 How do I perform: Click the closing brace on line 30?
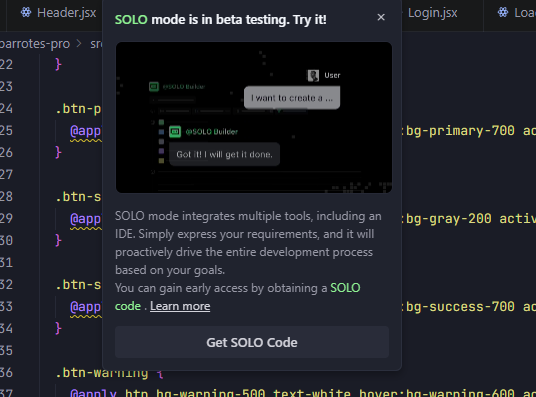58,240
